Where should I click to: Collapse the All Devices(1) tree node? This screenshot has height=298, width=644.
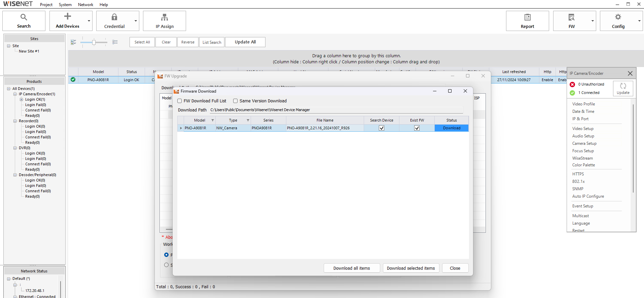(9, 89)
